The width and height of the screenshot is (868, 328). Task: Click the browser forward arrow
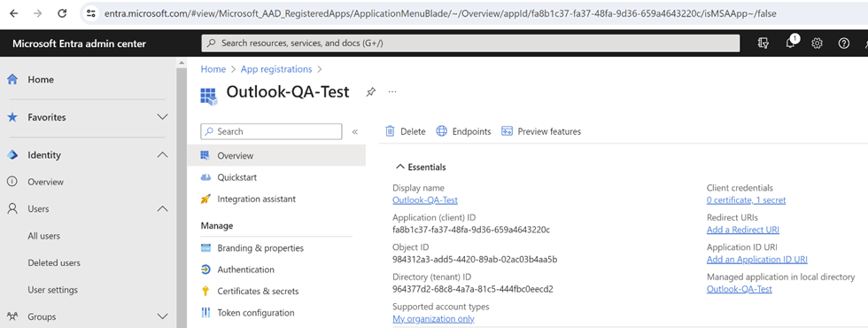tap(37, 13)
